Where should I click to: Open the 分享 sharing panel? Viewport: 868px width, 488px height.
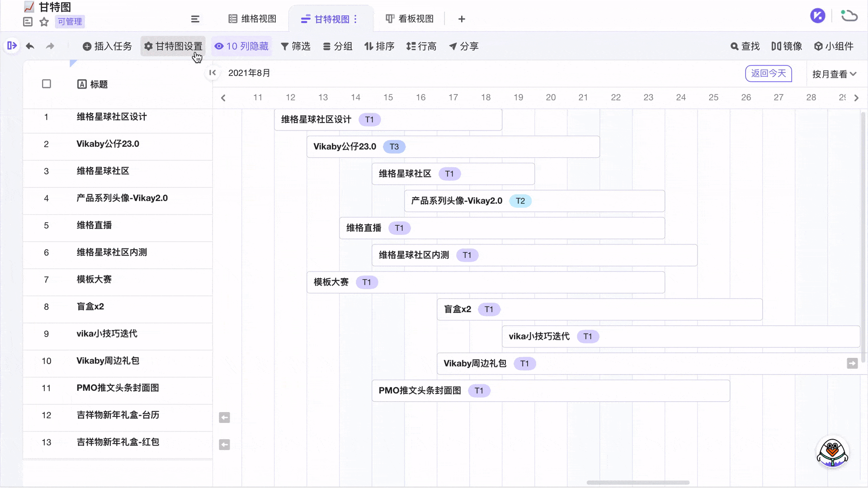[x=464, y=46]
